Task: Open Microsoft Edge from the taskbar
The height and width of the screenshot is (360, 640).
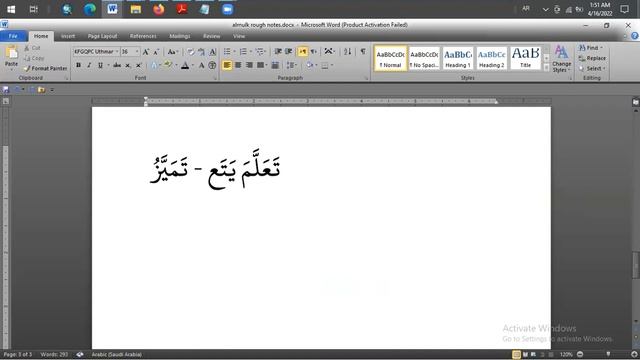Action: click(90, 9)
